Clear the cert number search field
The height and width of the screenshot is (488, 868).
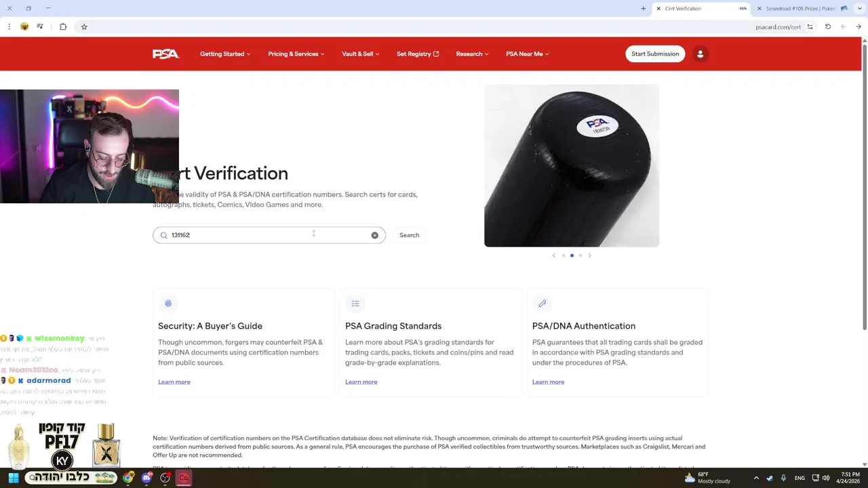(374, 235)
